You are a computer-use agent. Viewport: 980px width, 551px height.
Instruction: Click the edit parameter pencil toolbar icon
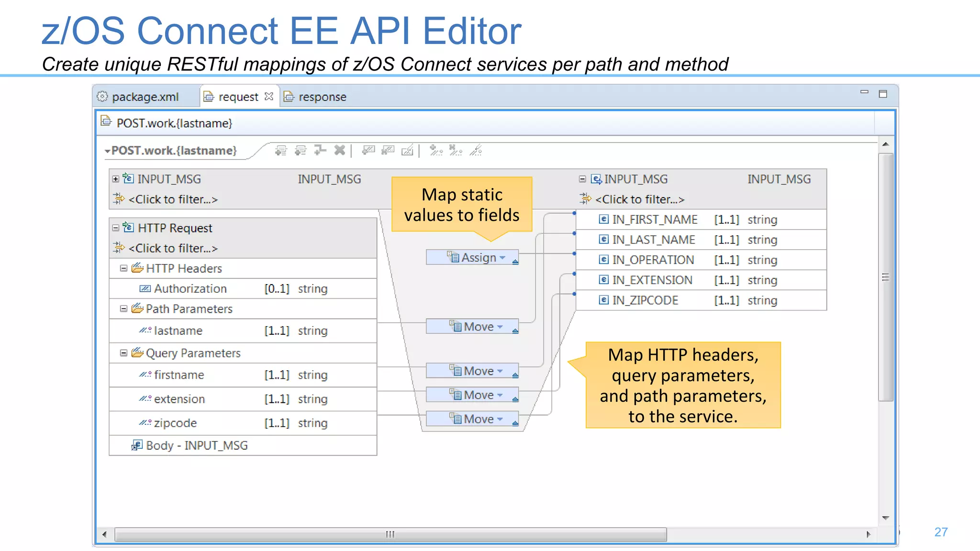[476, 150]
